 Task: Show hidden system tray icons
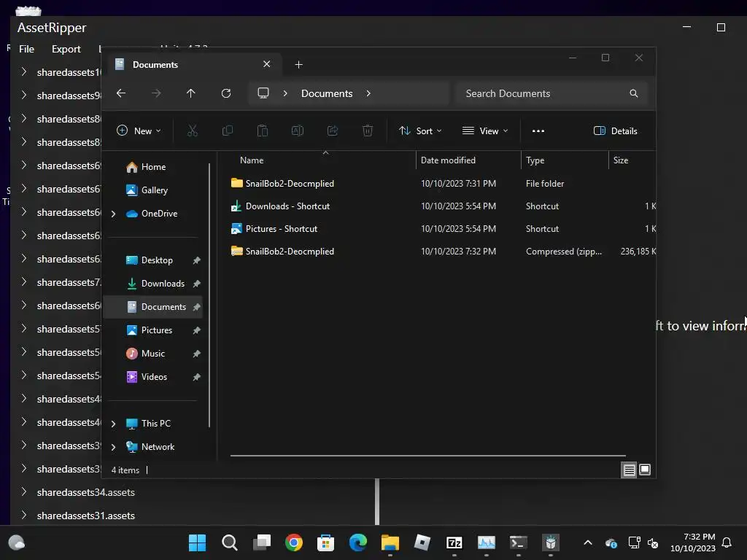[x=588, y=542]
